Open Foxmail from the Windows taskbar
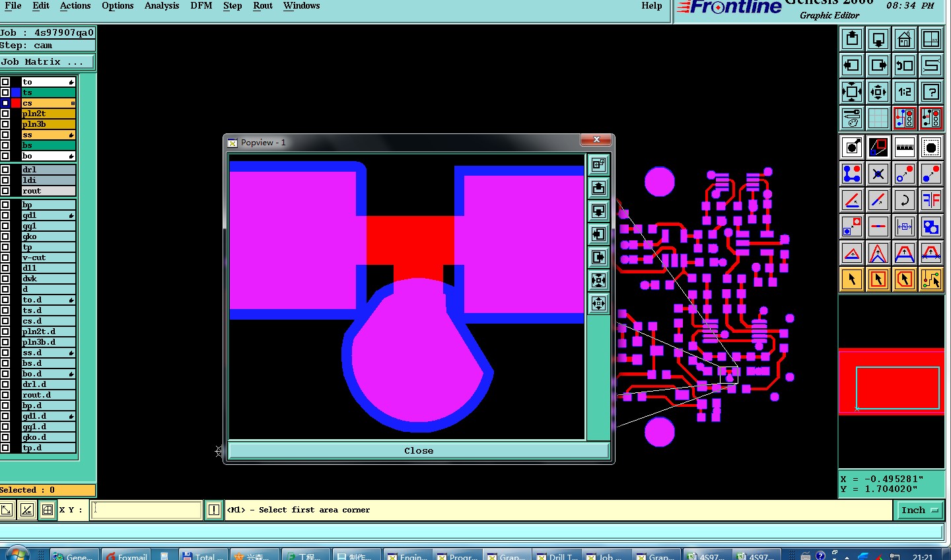The width and height of the screenshot is (951, 560). click(x=126, y=555)
